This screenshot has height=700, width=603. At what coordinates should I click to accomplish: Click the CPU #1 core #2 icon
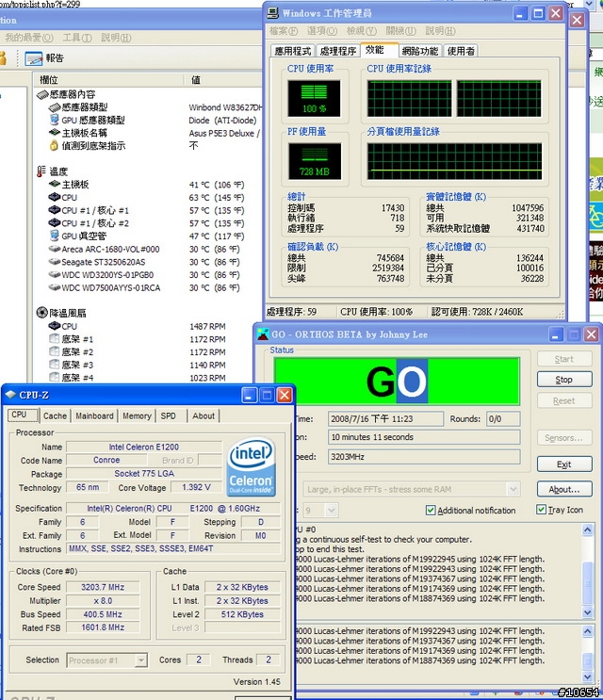(x=55, y=222)
